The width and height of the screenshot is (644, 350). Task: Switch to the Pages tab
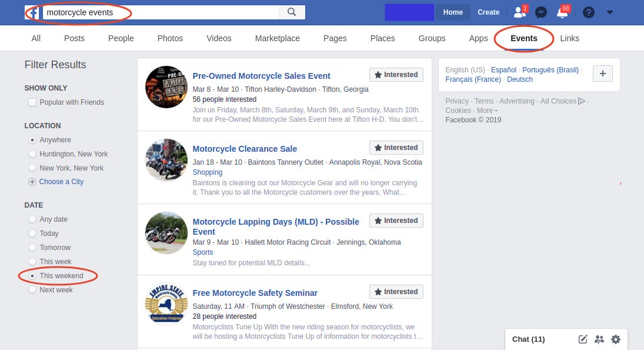(x=335, y=38)
